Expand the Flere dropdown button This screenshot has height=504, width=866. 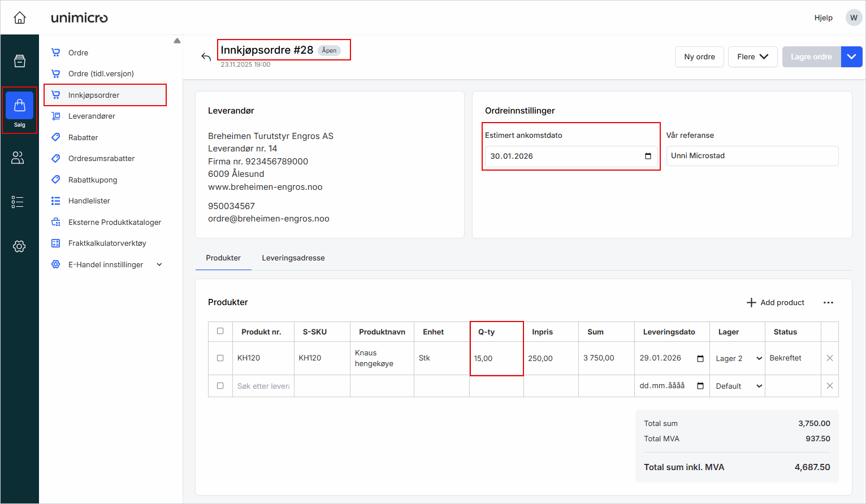tap(752, 57)
